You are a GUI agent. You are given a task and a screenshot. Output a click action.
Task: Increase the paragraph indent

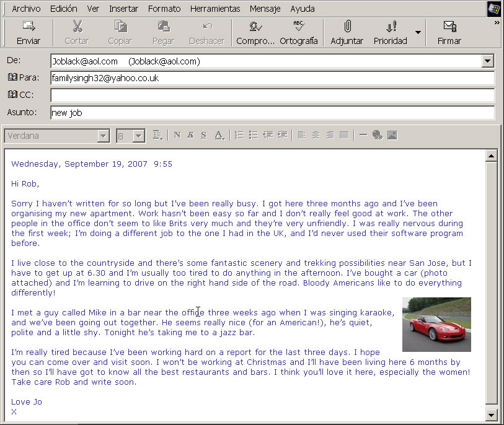pos(283,135)
